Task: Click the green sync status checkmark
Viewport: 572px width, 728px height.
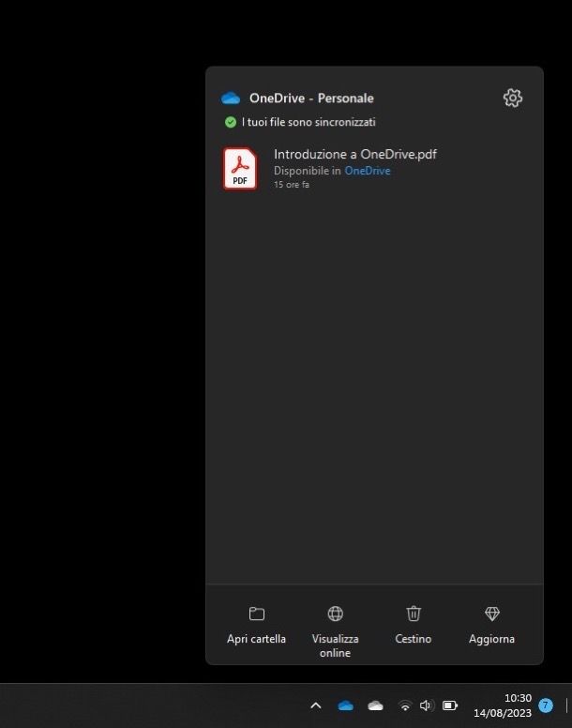Action: 231,122
